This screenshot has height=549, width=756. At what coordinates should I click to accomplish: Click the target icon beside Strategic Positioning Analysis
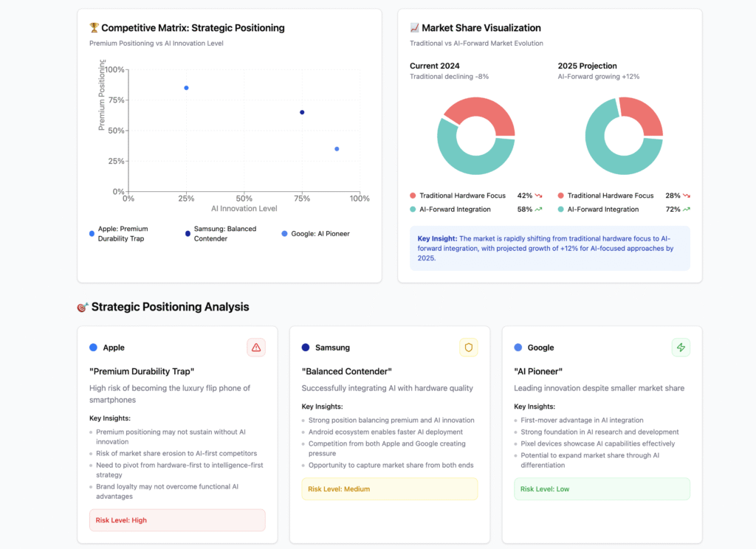[x=83, y=307]
